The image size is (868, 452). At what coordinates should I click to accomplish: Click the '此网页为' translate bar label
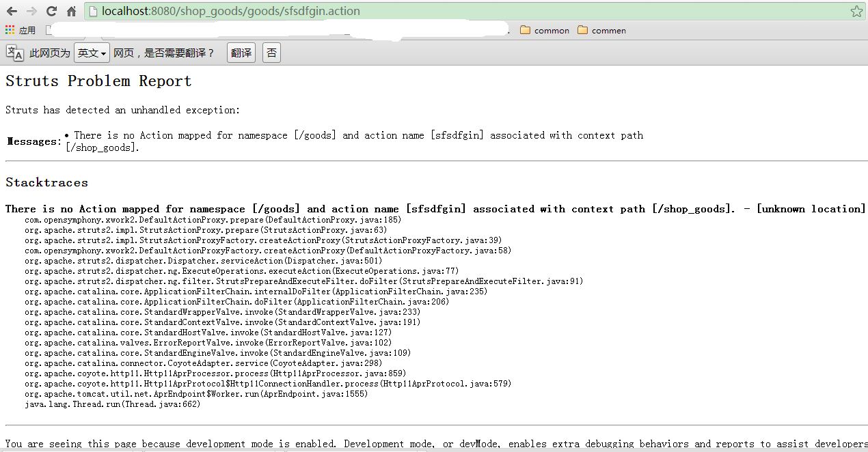[50, 53]
